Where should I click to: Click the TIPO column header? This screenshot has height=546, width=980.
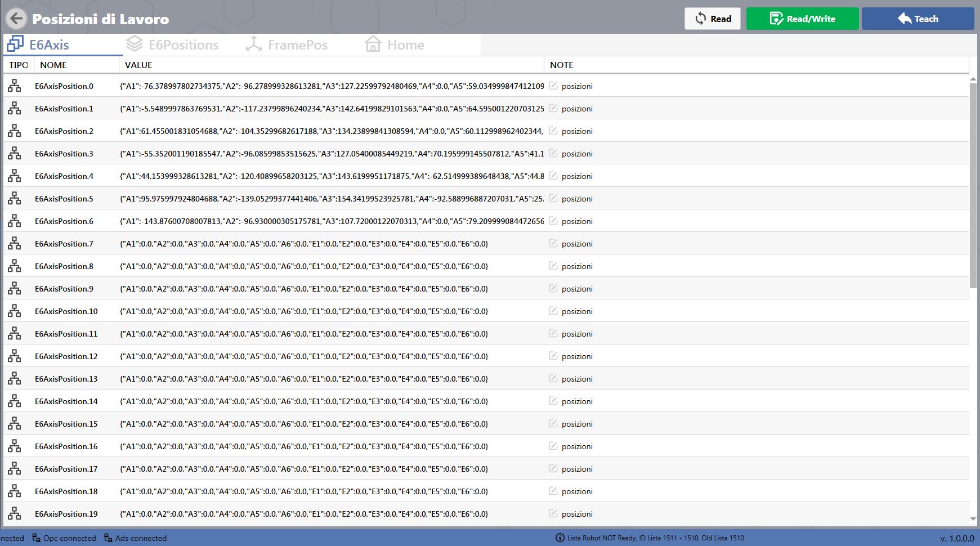(19, 65)
